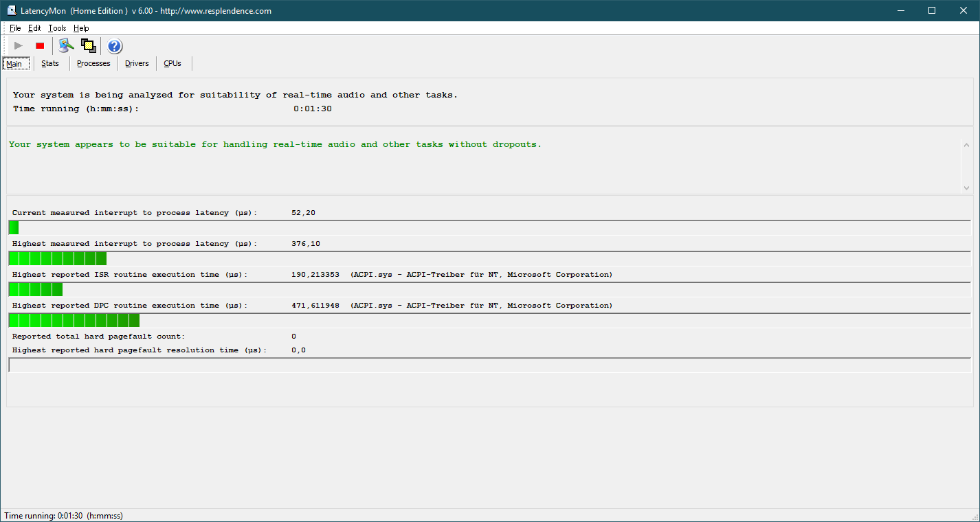This screenshot has height=522, width=980.
Task: Click the empty hard pagefault resolution bar
Action: pos(489,365)
